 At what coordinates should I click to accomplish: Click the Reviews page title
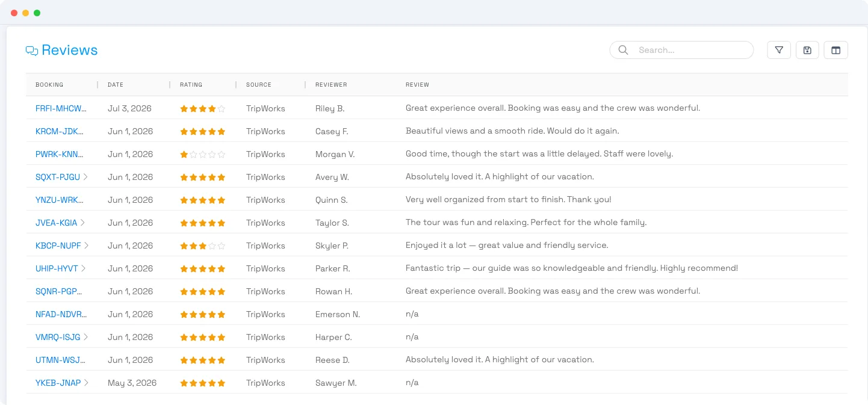click(x=69, y=51)
